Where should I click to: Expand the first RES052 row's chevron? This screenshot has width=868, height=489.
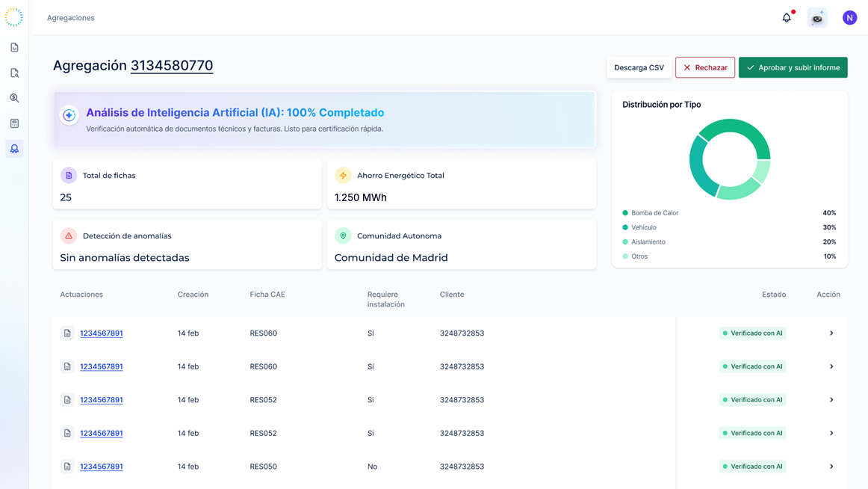pyautogui.click(x=831, y=400)
